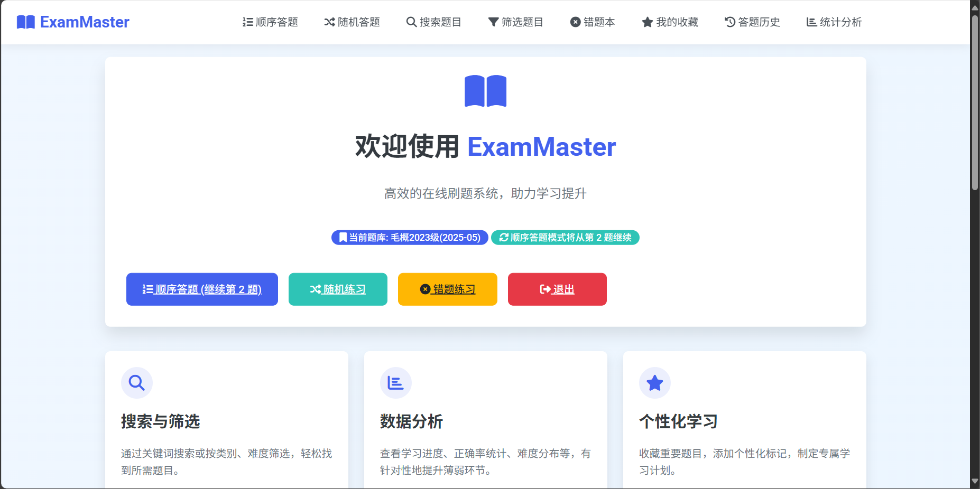Click the 顺序答题模式将从第 2 题继续 badge
This screenshot has width=980, height=489.
(x=565, y=238)
